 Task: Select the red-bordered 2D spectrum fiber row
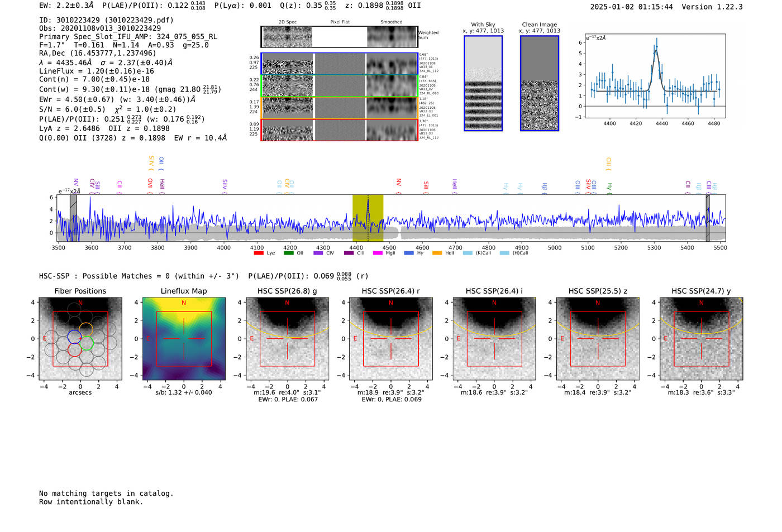(339, 130)
